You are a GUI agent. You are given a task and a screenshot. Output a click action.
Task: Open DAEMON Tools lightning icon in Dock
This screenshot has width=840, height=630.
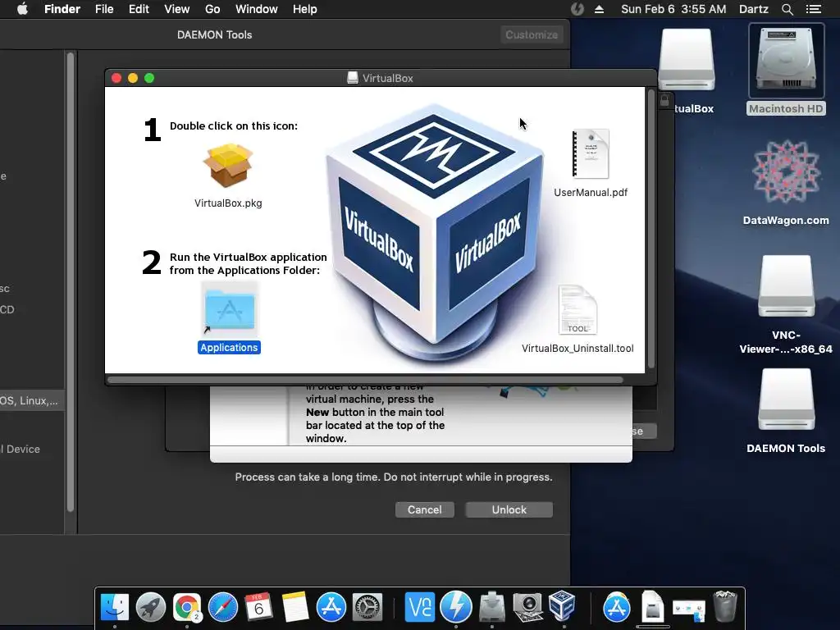[x=456, y=608]
